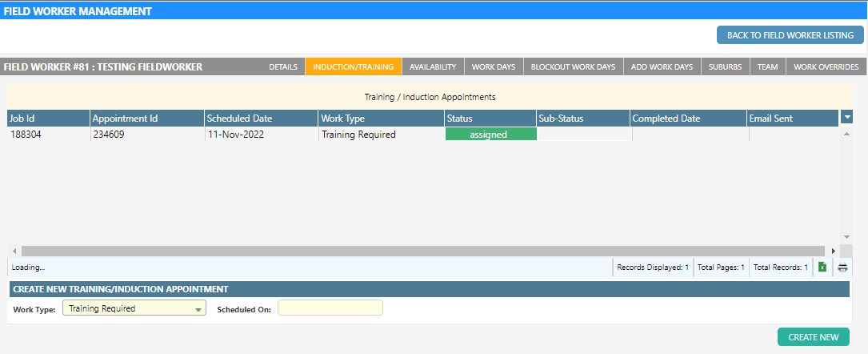Viewport: 868px width, 354px height.
Task: Open the Details tab
Action: click(283, 67)
